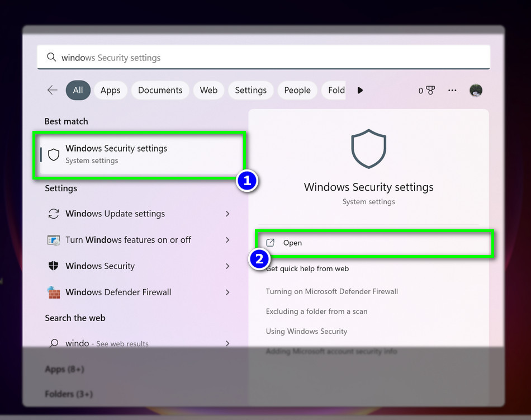Click the external-link icon next to Open
The height and width of the screenshot is (420, 531).
pyautogui.click(x=270, y=243)
